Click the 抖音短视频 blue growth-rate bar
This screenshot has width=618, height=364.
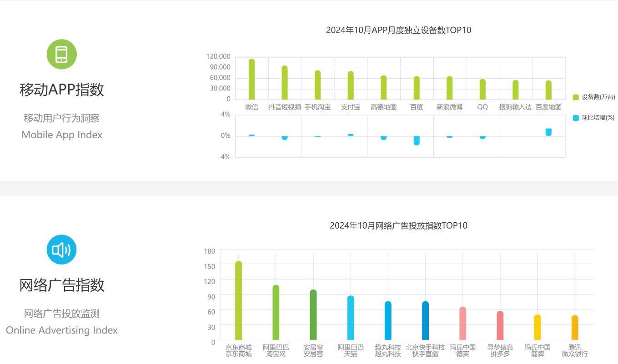click(x=285, y=138)
